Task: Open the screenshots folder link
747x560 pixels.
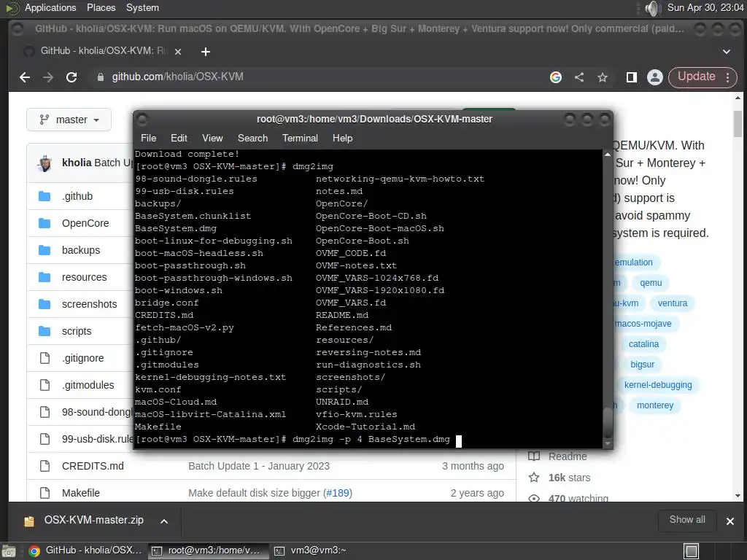Action: tap(89, 304)
